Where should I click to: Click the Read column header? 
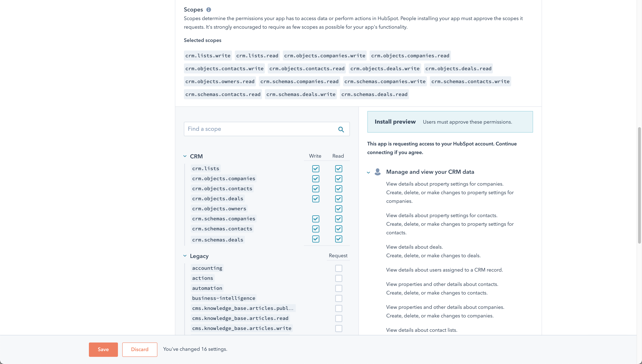pyautogui.click(x=338, y=156)
